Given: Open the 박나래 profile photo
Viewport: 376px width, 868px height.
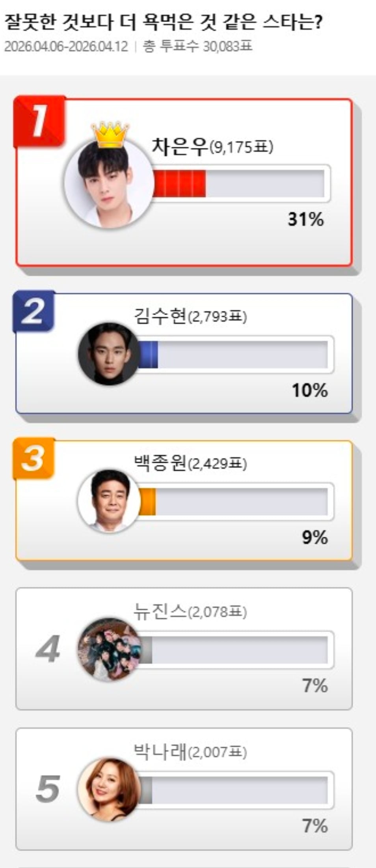Looking at the screenshot, I should point(109,790).
